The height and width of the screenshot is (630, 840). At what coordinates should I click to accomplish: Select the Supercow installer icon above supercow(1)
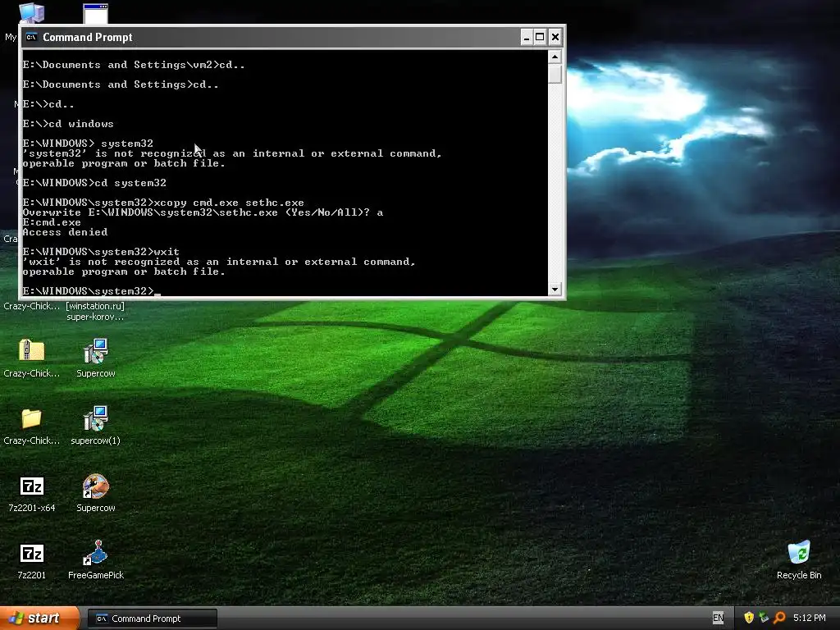pos(96,351)
